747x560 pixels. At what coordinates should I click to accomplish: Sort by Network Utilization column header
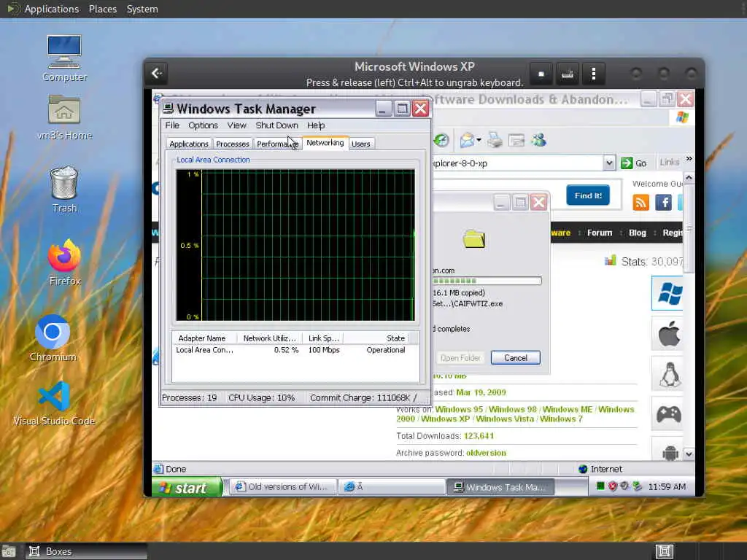[x=270, y=338]
